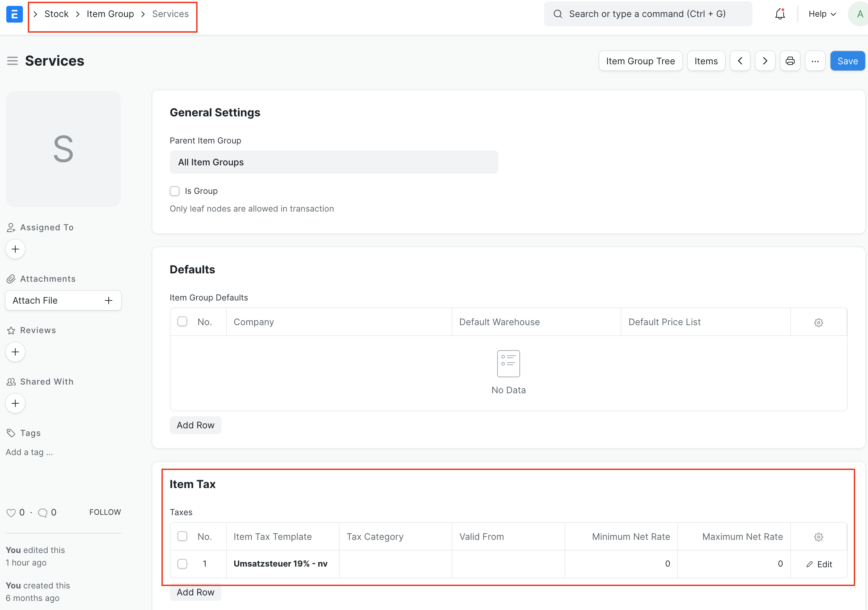This screenshot has height=610, width=868.
Task: Open the Help dropdown
Action: (821, 14)
